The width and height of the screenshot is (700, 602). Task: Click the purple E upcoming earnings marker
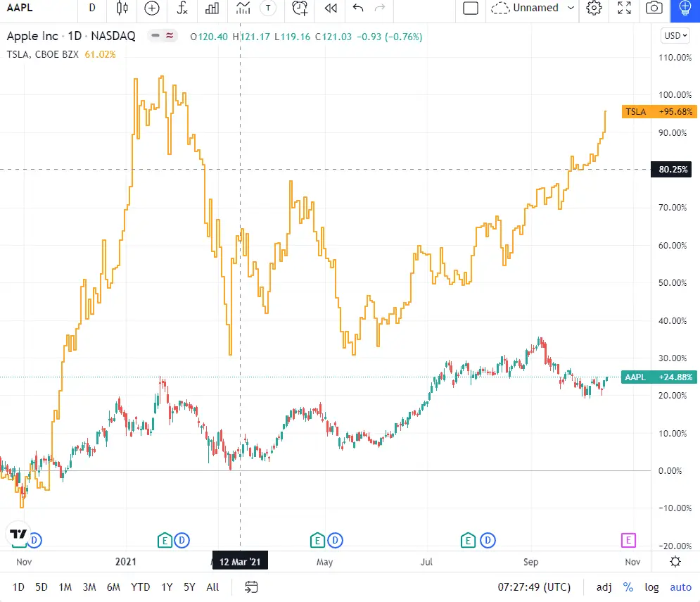click(x=628, y=540)
